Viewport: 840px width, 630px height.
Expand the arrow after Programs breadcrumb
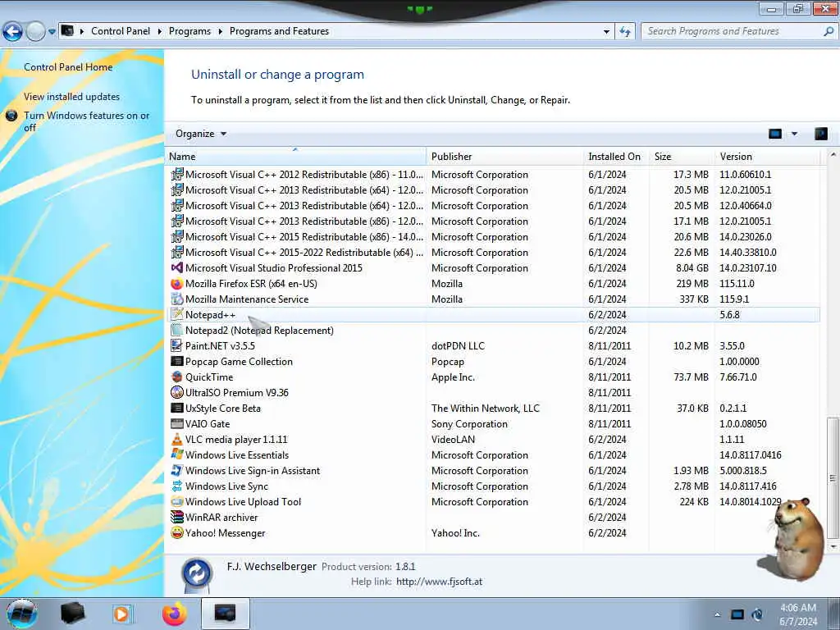click(220, 31)
